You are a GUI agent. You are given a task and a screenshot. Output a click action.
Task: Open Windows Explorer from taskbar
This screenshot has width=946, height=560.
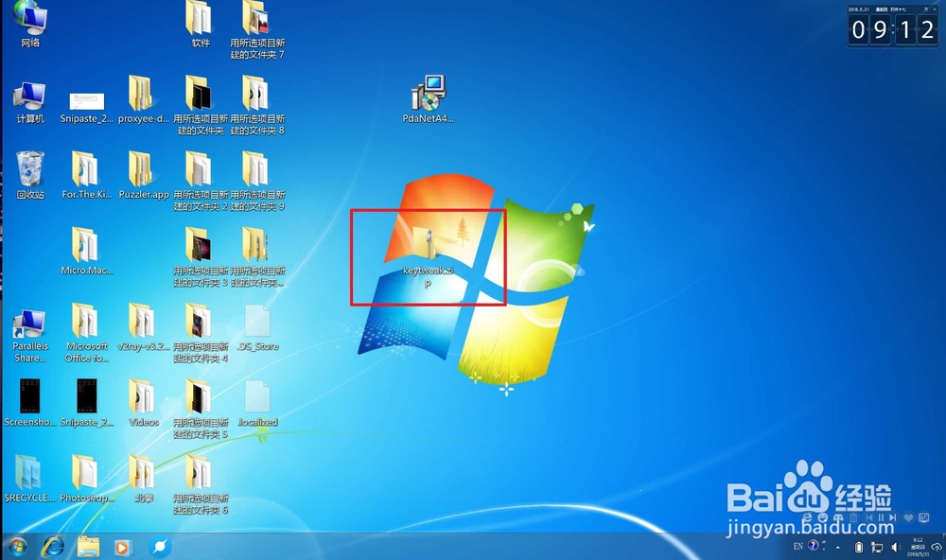tap(88, 547)
